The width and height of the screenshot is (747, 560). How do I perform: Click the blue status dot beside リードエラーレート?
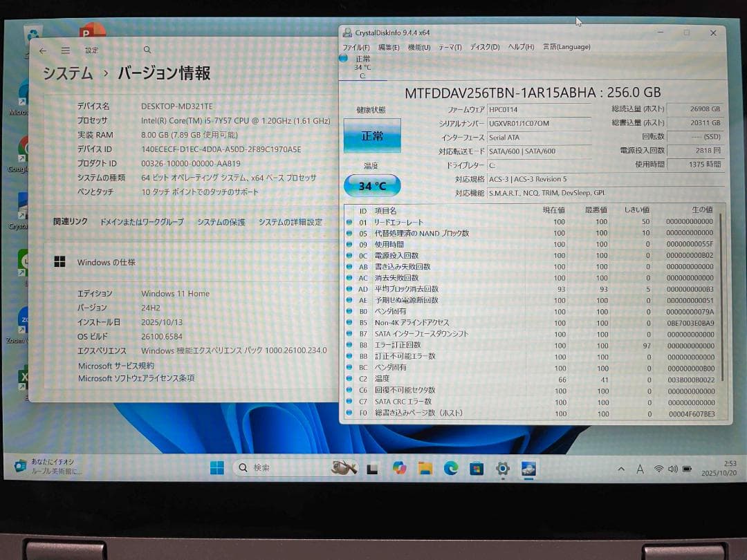(x=349, y=223)
